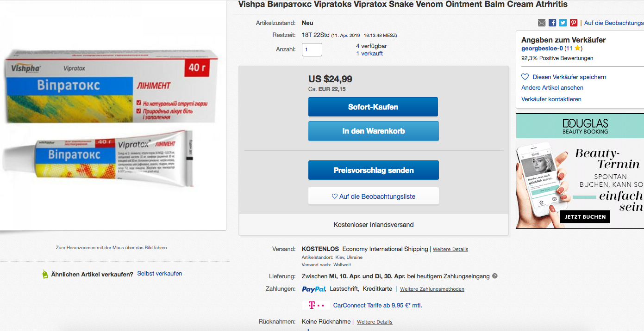Click the PayPal logo

[x=314, y=289]
